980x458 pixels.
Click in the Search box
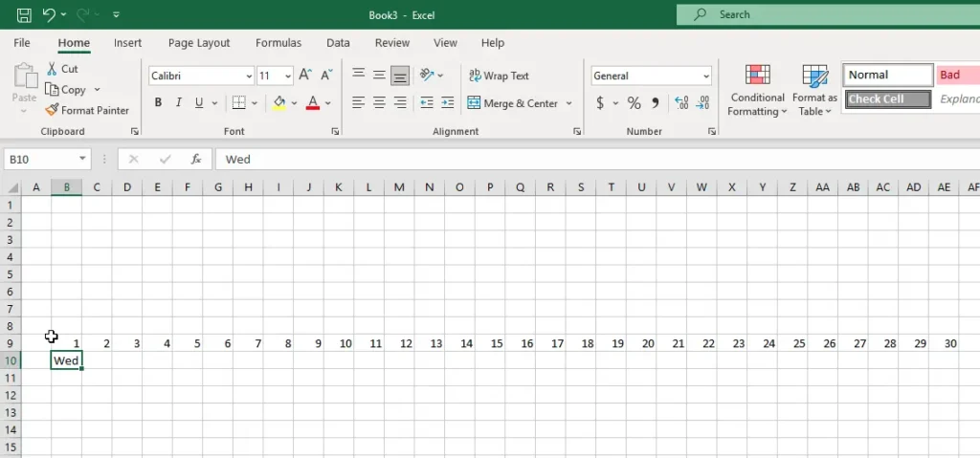[823, 14]
